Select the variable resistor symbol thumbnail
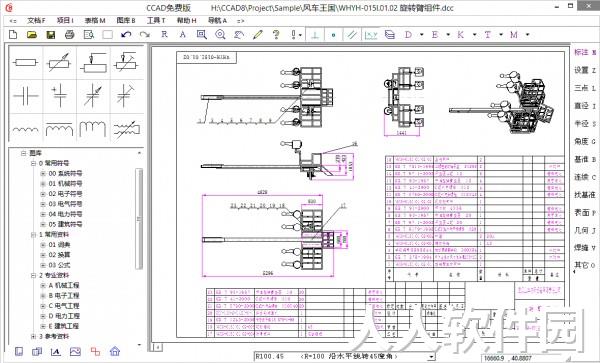 (x=60, y=62)
